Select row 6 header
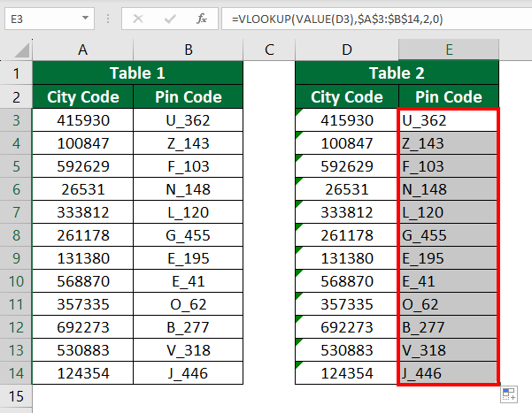This screenshot has height=413, width=532. 16,189
